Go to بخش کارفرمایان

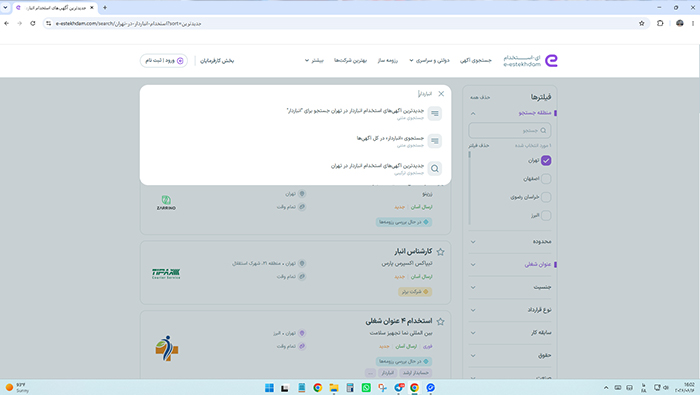click(217, 60)
